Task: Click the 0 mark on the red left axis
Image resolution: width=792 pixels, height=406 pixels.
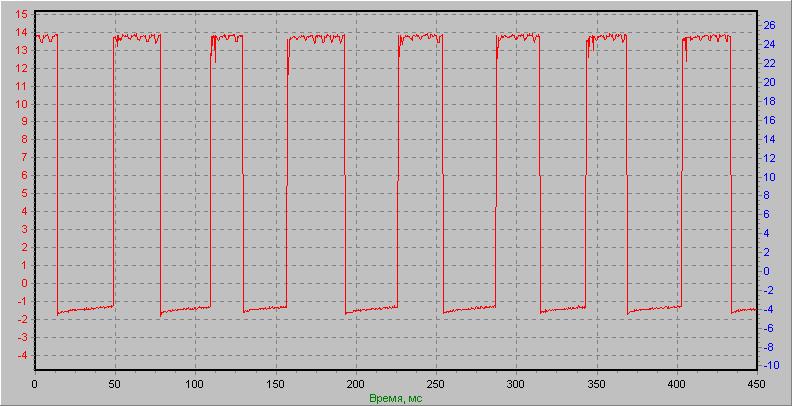Action: pyautogui.click(x=24, y=283)
